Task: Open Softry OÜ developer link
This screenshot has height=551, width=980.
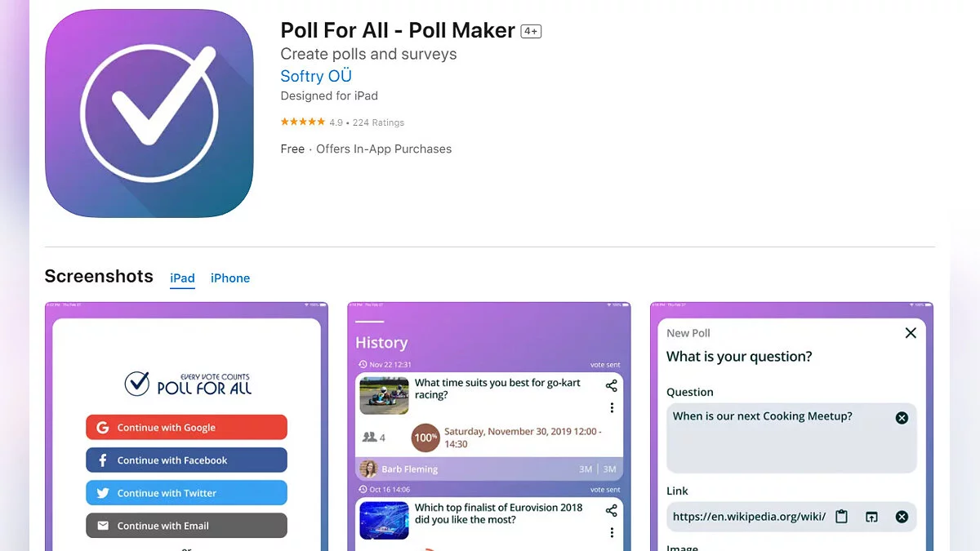Action: coord(316,76)
